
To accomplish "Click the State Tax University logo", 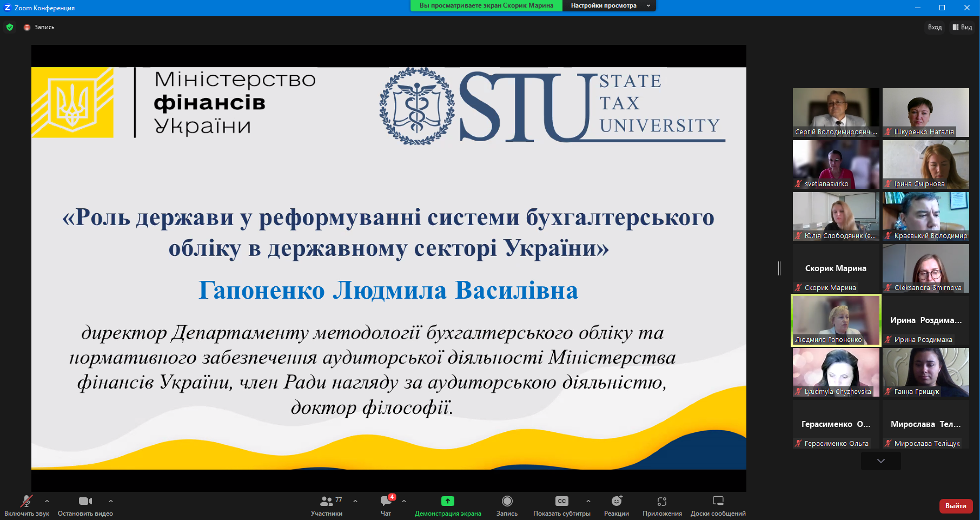I will click(x=552, y=106).
